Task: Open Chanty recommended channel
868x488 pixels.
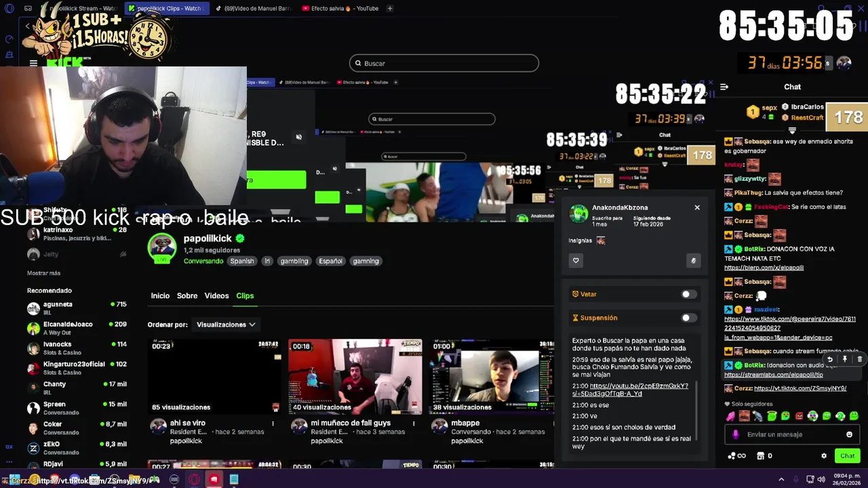Action: click(77, 388)
